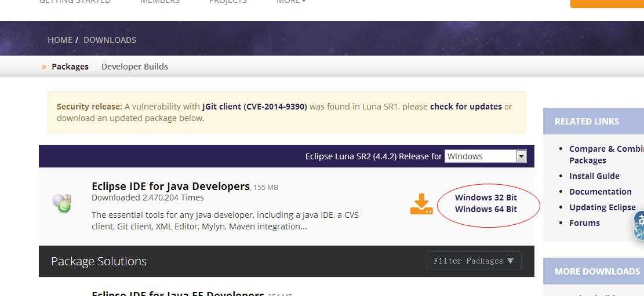Open the Updating Eclipse related link
Image resolution: width=644 pixels, height=296 pixels.
[x=602, y=207]
